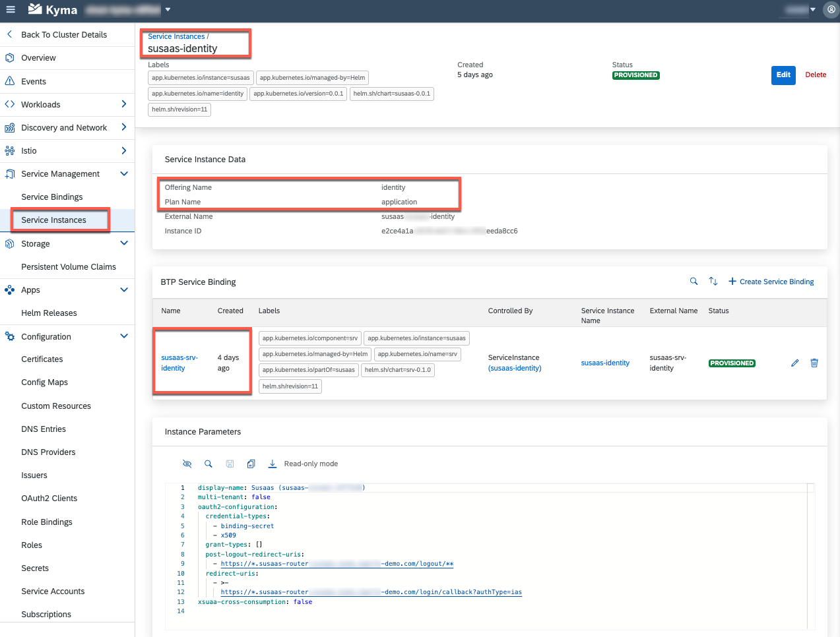This screenshot has width=840, height=637.
Task: Click the Istio sidebar icon
Action: [9, 151]
